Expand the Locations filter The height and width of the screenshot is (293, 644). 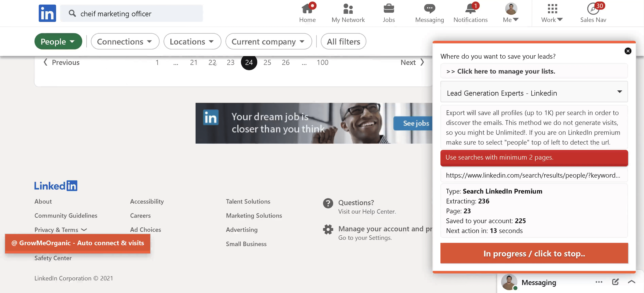tap(192, 41)
